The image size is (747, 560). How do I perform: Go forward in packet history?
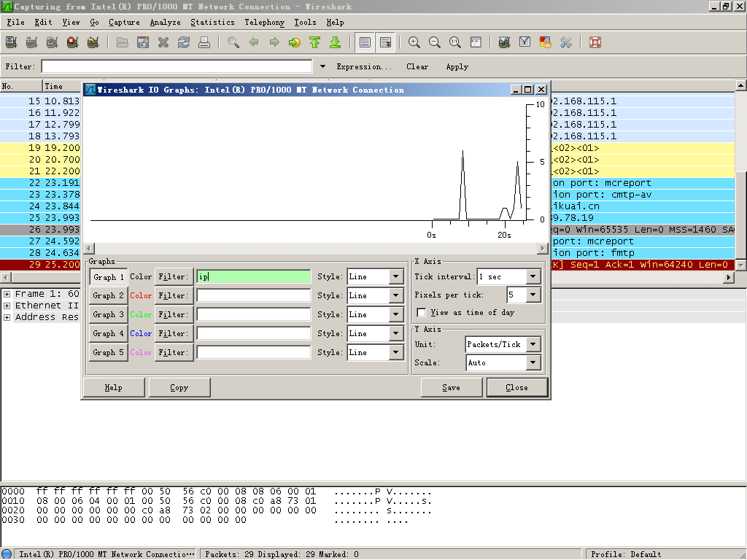(x=274, y=42)
